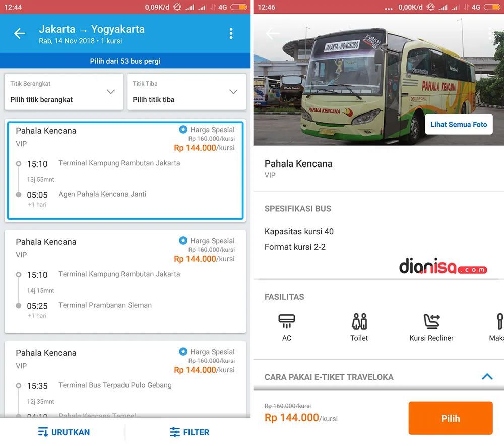Collapse the CARA PAKAI E-TIKET TRAVELOKA section
504x446 pixels.
[487, 376]
